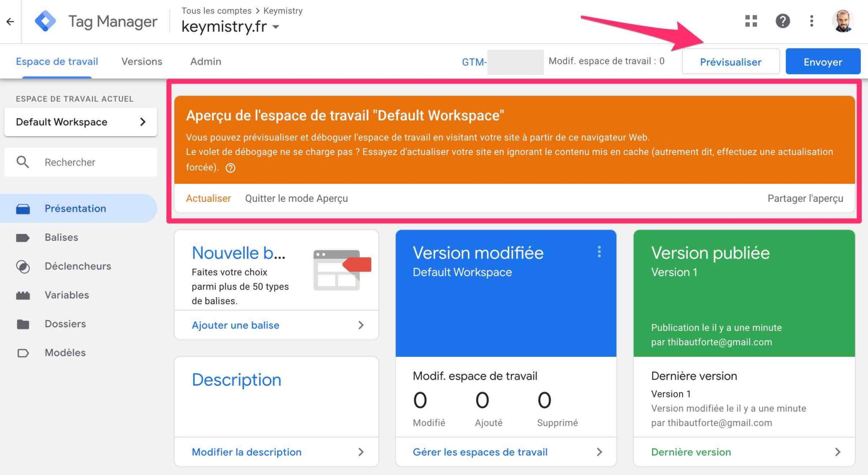Screen dimensions: 868x475
Task: Click chevron beside green Dernière version link
Action: tap(837, 452)
